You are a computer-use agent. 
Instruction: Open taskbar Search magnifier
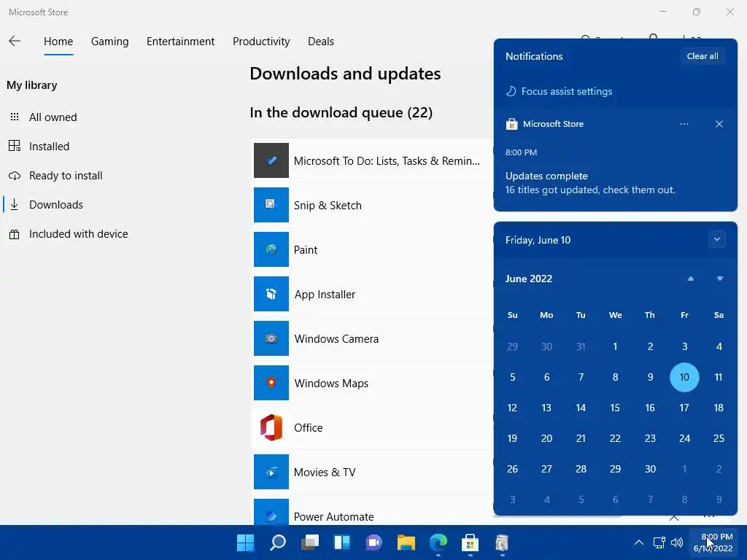coord(278,542)
